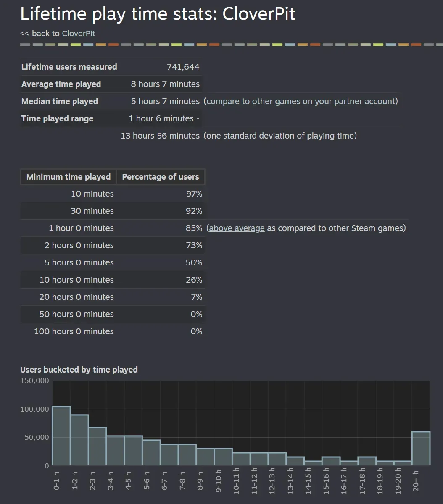Select the Percentage of users column header

tap(160, 177)
